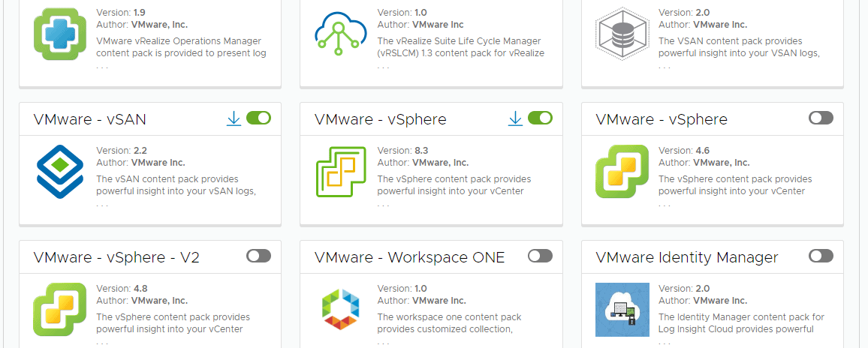Open the VMware - vSphere title above Version 8.3
This screenshot has height=348, width=868.
coord(380,119)
